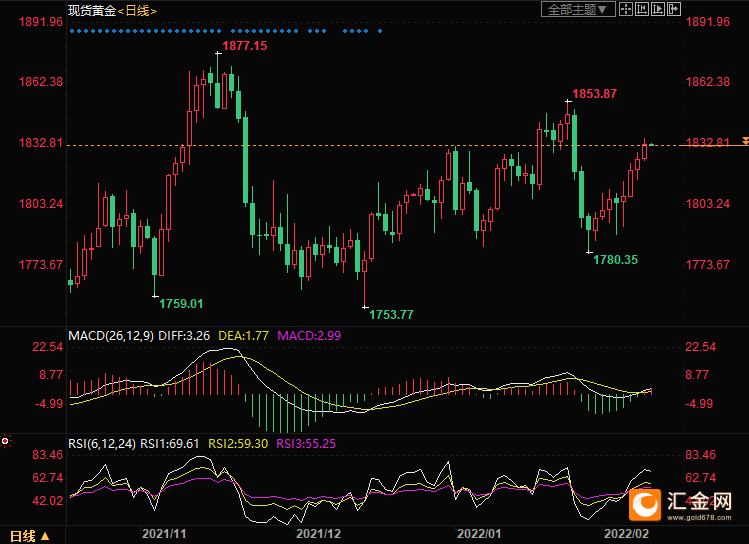Click the right MACD axis 22.54 label

(700, 347)
